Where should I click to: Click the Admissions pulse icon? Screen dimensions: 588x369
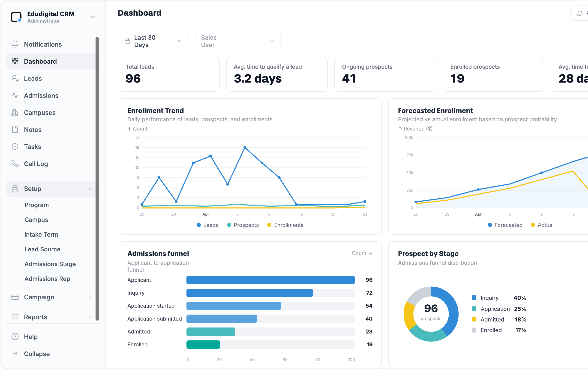pos(15,95)
